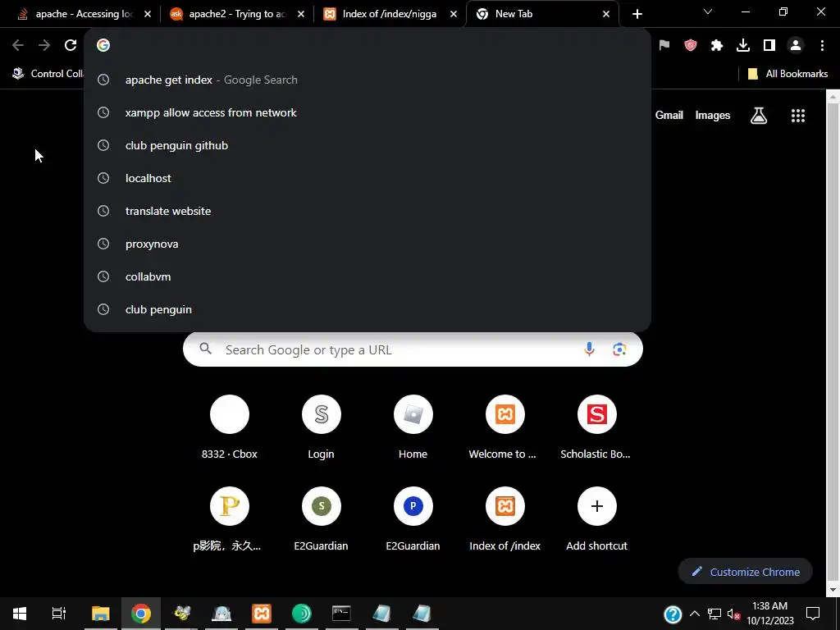Open File Explorer from the taskbar
The image size is (840, 630).
point(100,614)
